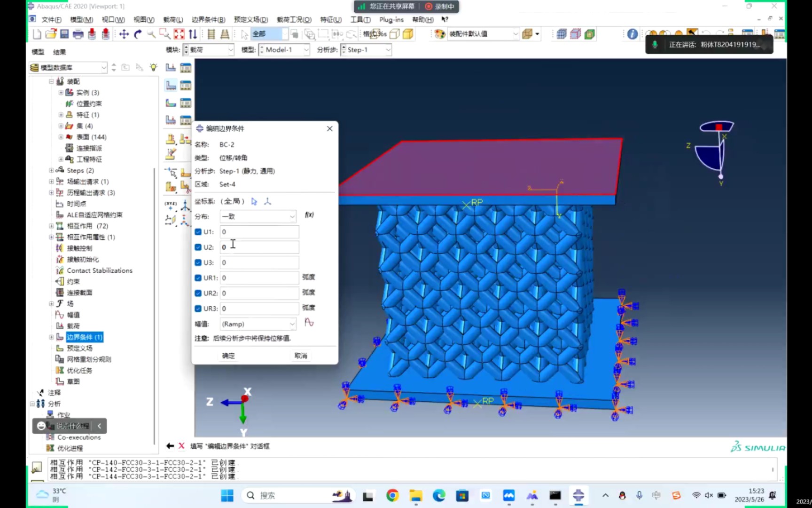This screenshot has width=812, height=508.
Task: Open the 边界条件(B) menu
Action: [x=208, y=19]
